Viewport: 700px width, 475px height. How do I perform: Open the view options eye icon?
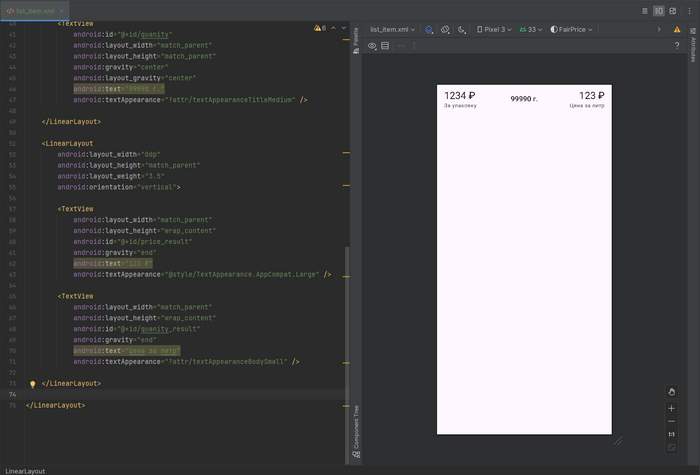(373, 45)
